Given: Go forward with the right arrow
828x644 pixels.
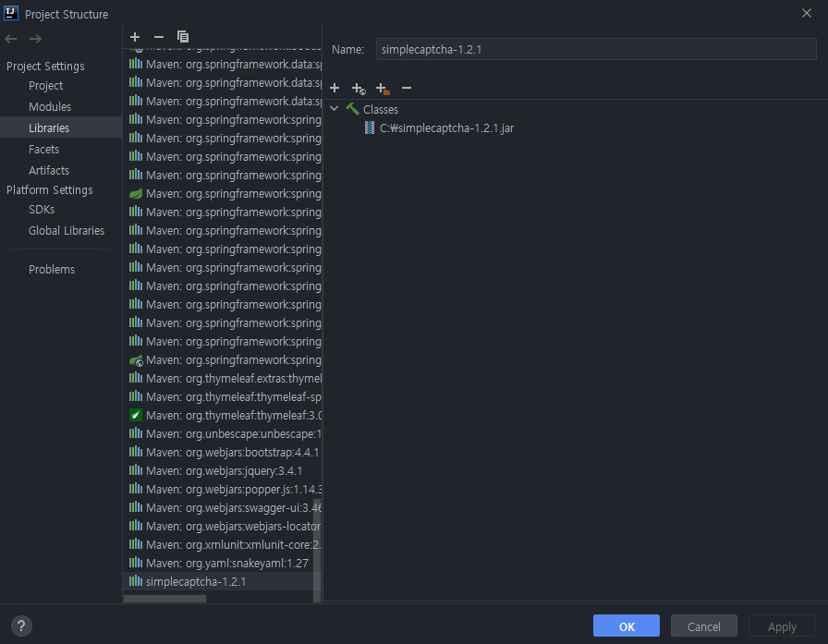Looking at the screenshot, I should tap(35, 39).
